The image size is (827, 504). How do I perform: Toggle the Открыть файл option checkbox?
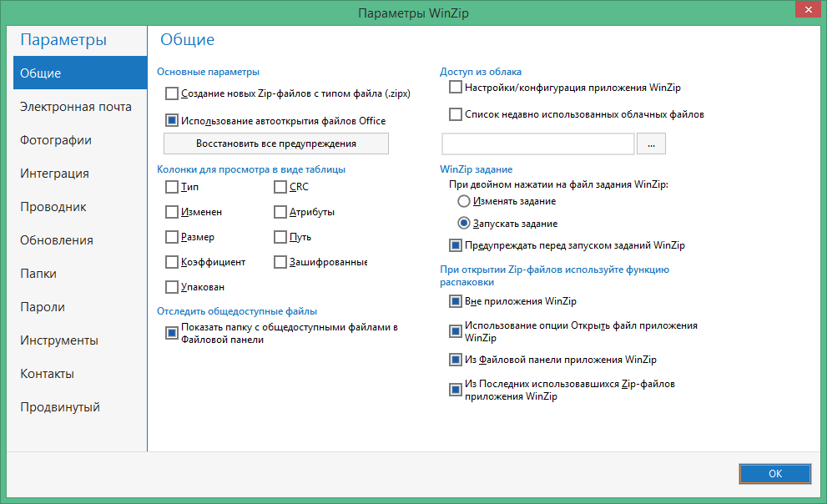456,331
